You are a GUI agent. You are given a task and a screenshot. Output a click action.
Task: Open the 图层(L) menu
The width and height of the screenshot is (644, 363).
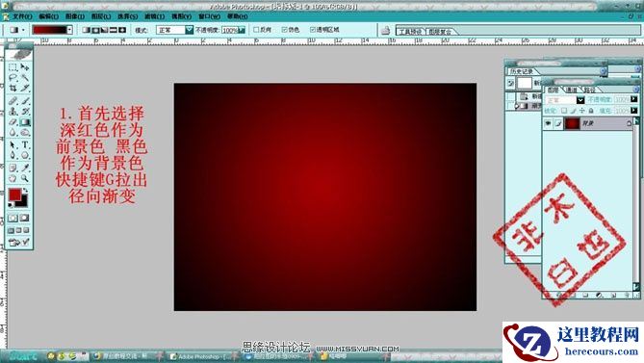tap(101, 16)
